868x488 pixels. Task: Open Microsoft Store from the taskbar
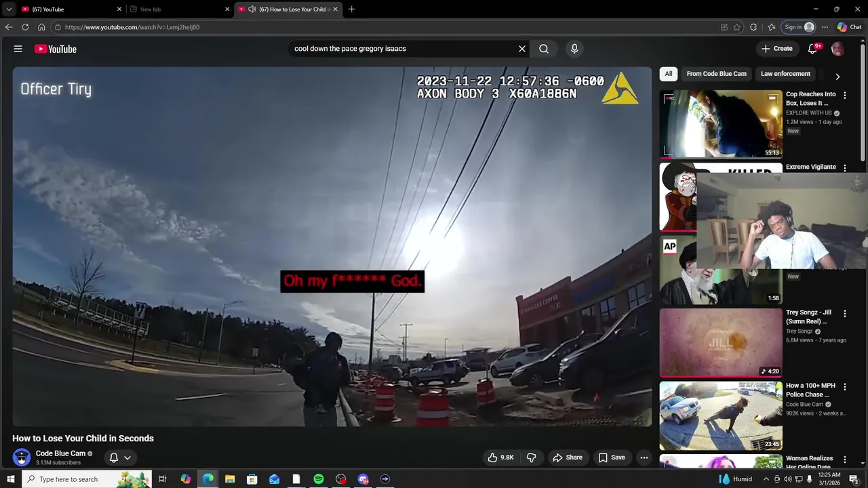coord(252,479)
